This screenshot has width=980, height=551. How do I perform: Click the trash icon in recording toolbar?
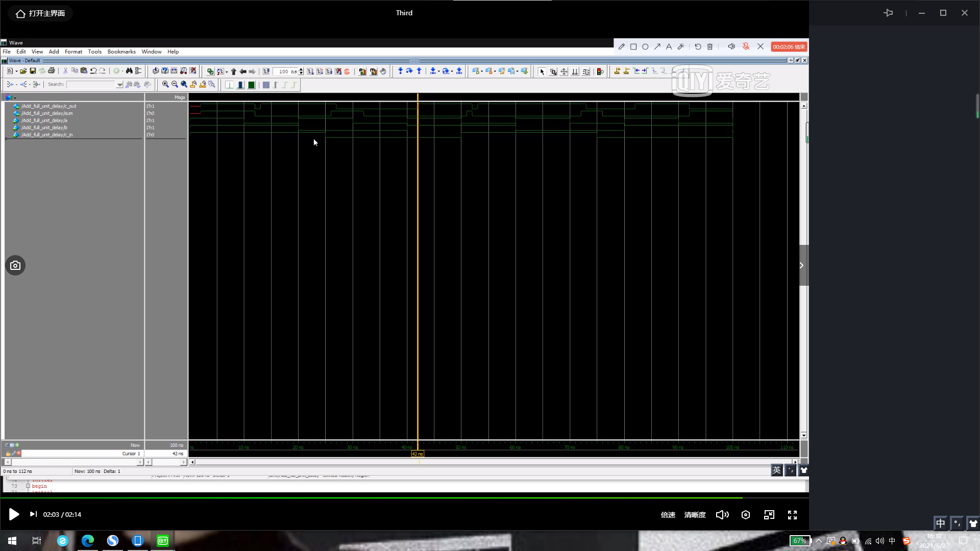709,46
